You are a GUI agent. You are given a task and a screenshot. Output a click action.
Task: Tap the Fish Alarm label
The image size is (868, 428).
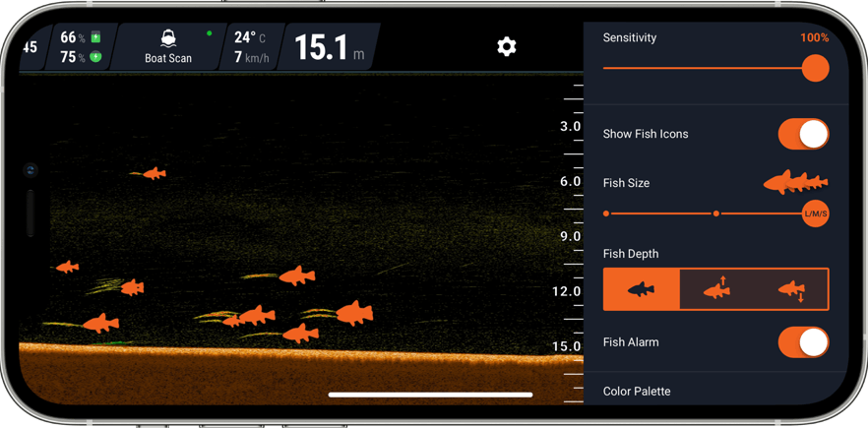(631, 342)
